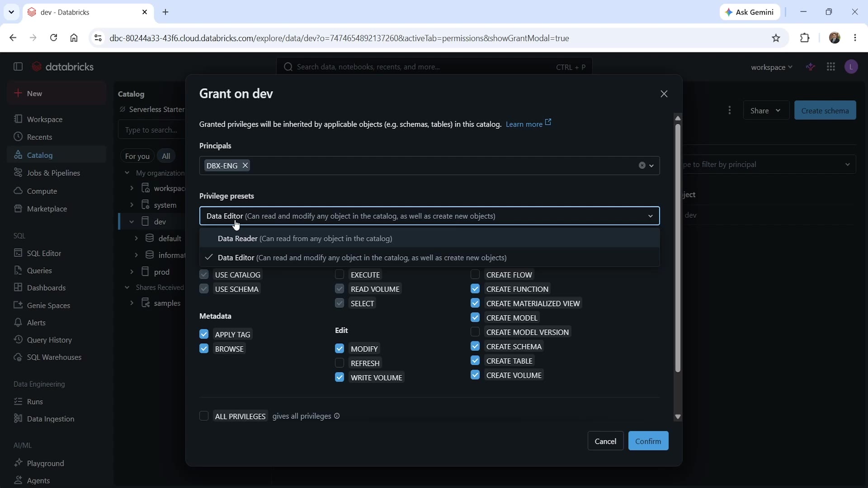This screenshot has width=868, height=488.
Task: Click the dialog scrollbar up arrow
Action: click(678, 118)
